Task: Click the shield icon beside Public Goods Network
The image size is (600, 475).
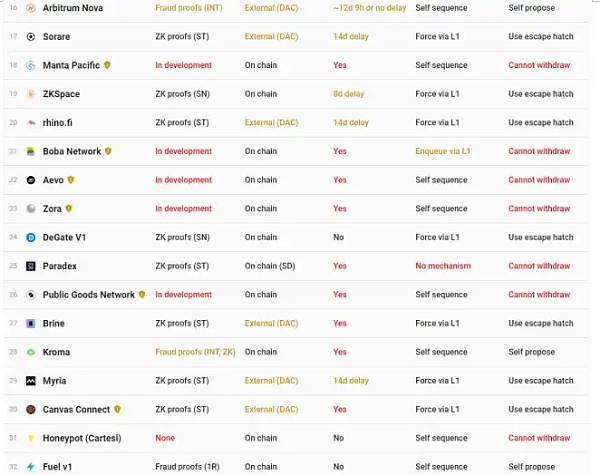Action: [142, 295]
